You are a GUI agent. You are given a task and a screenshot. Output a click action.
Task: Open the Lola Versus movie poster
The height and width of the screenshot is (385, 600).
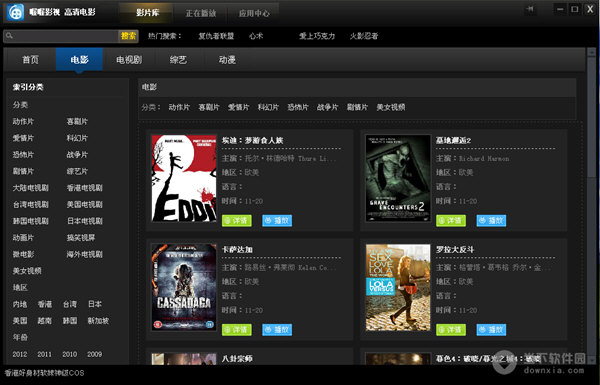[x=398, y=287]
